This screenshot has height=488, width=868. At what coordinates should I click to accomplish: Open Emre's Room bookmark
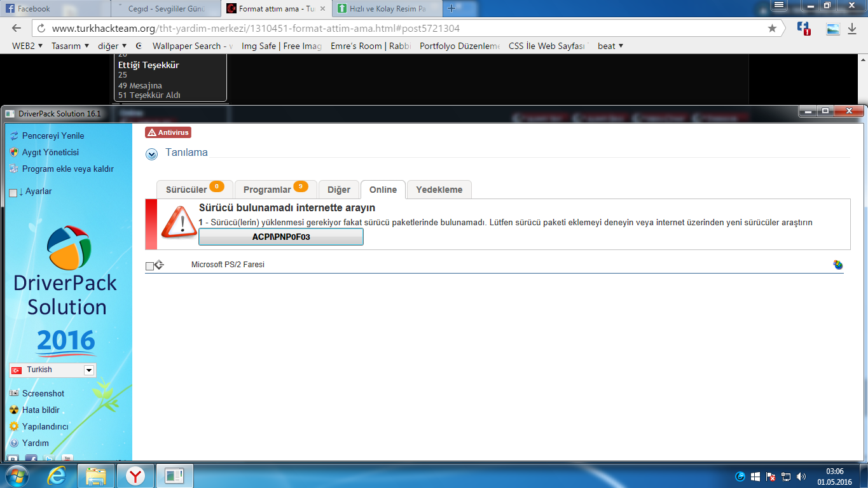click(371, 46)
